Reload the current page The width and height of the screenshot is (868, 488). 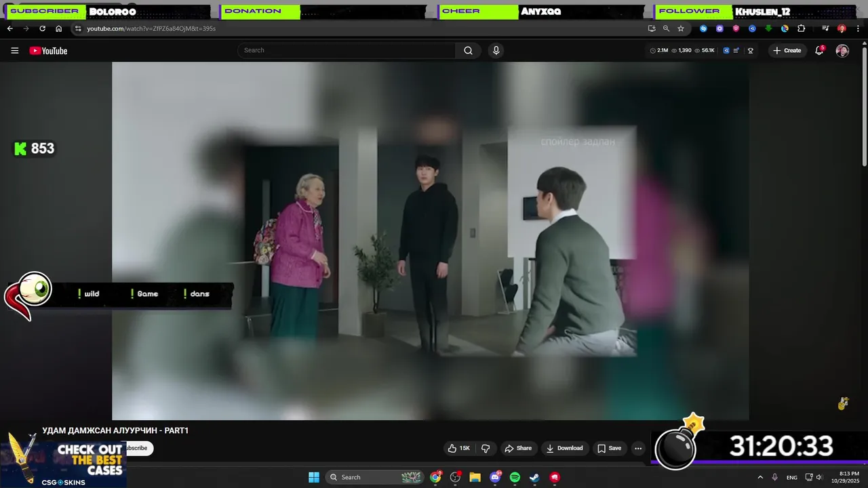tap(42, 28)
